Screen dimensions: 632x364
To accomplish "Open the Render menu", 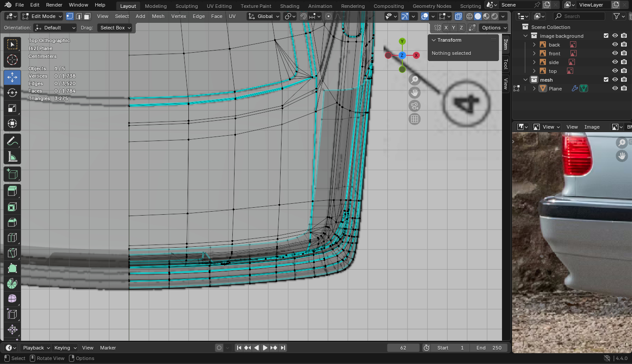I will click(54, 5).
